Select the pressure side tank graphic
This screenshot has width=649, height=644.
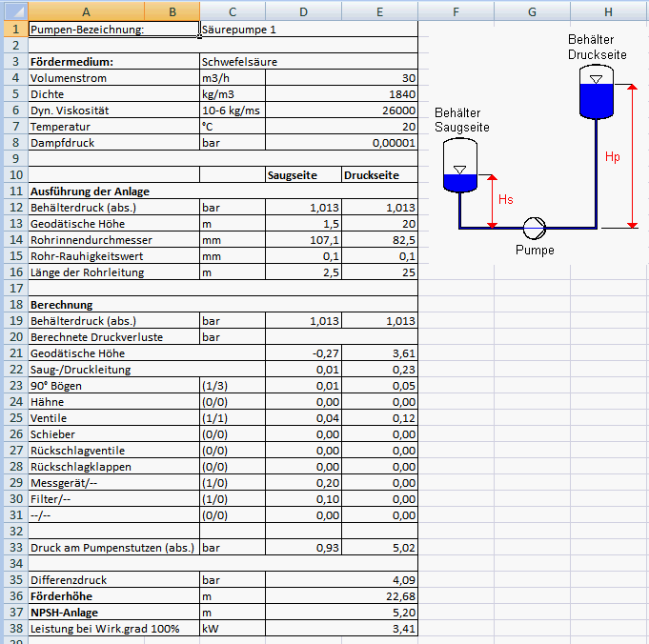pos(597,92)
